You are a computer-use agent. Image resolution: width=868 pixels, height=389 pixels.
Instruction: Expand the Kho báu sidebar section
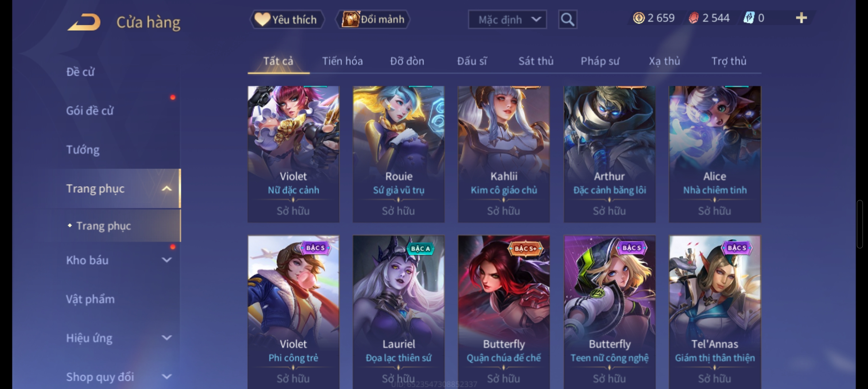pos(166,260)
